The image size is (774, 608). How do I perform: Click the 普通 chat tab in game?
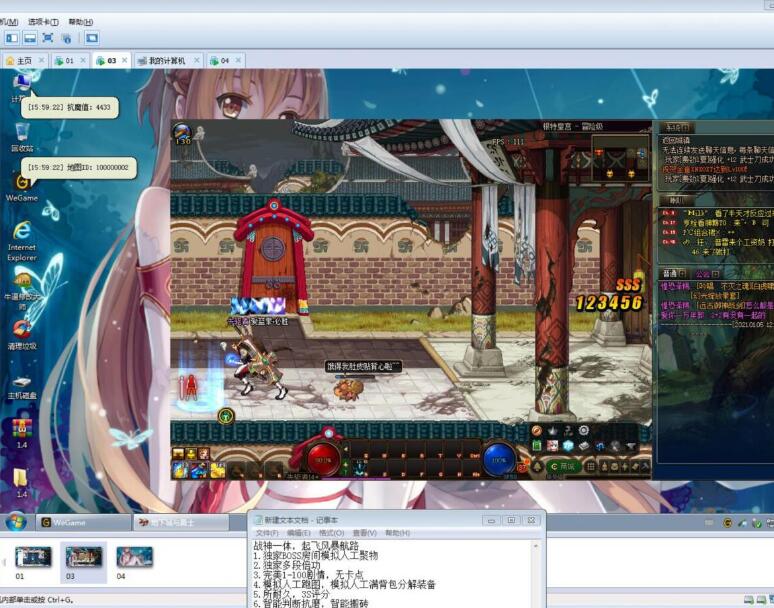(673, 273)
